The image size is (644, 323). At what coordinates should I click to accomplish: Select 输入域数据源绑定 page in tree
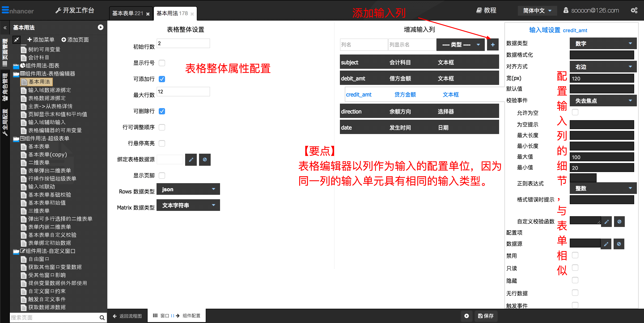point(49,90)
